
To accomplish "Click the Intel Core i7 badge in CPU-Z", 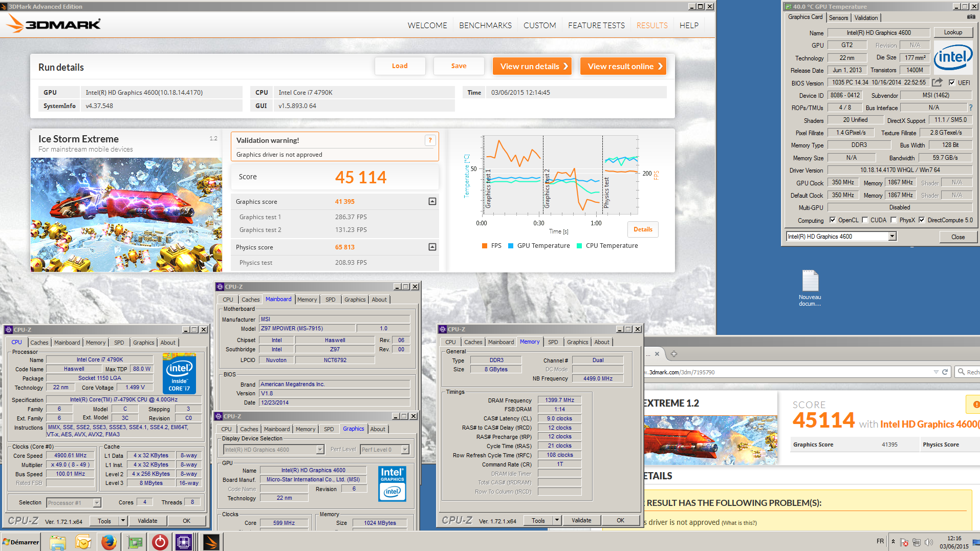I will point(179,373).
